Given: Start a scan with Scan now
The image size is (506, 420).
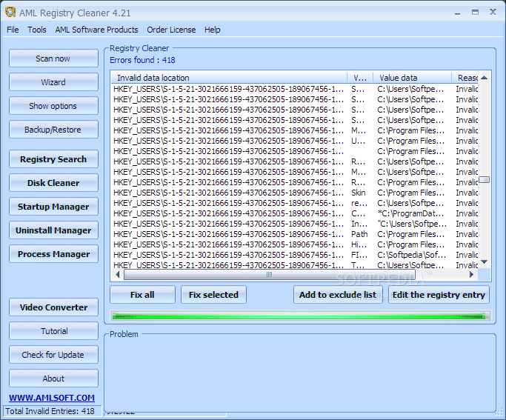Looking at the screenshot, I should pos(53,59).
